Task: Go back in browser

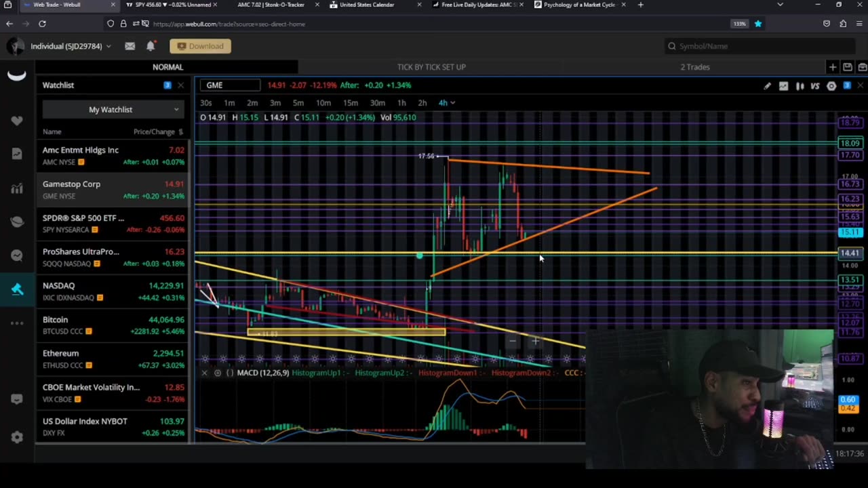Action: tap(9, 24)
